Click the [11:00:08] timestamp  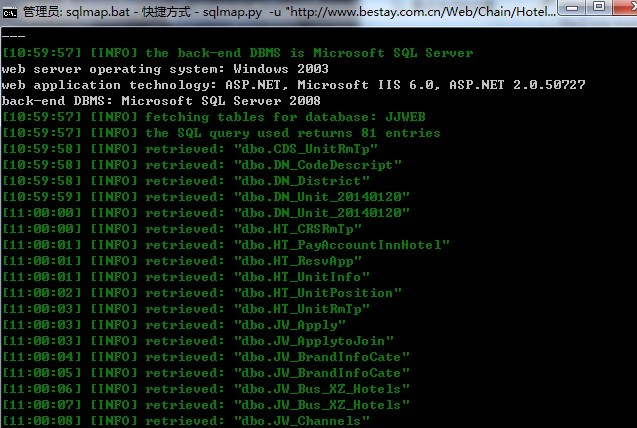point(42,421)
